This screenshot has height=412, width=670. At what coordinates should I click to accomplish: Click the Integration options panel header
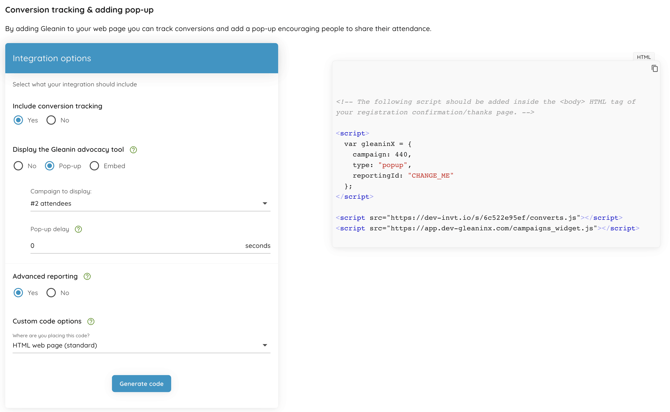click(141, 58)
